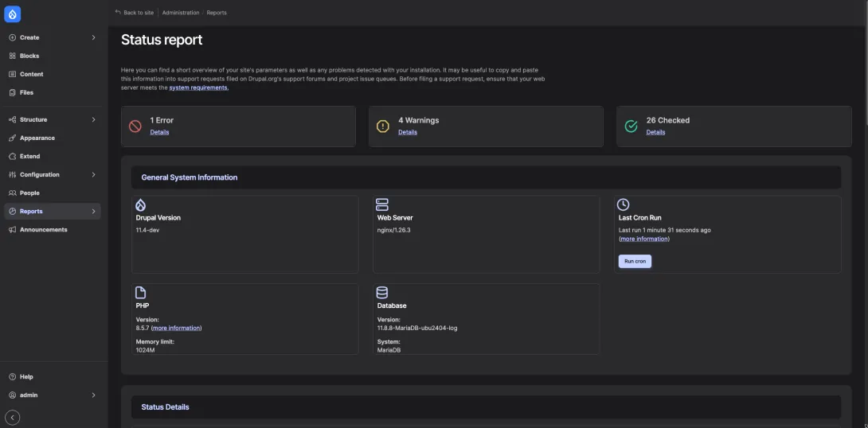Click the yellow warning octagon icon
Screen dimensions: 868x428
pos(383,126)
